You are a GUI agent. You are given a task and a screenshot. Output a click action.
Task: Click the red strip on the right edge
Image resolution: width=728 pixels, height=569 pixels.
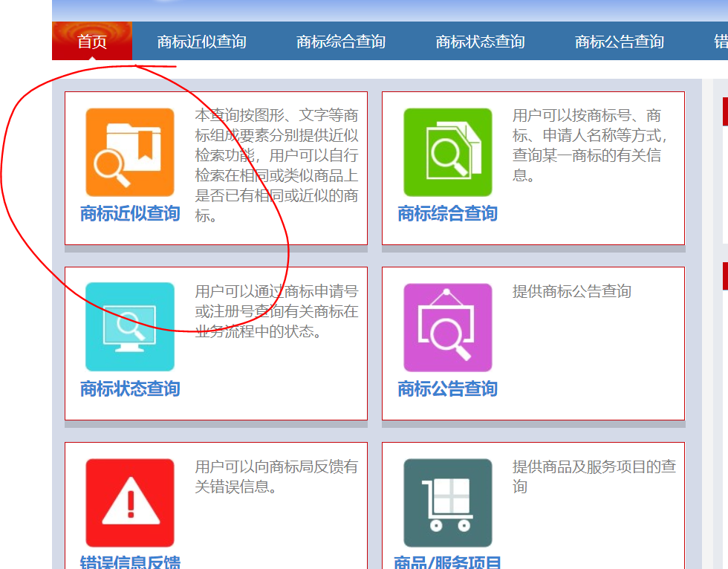pyautogui.click(x=724, y=111)
